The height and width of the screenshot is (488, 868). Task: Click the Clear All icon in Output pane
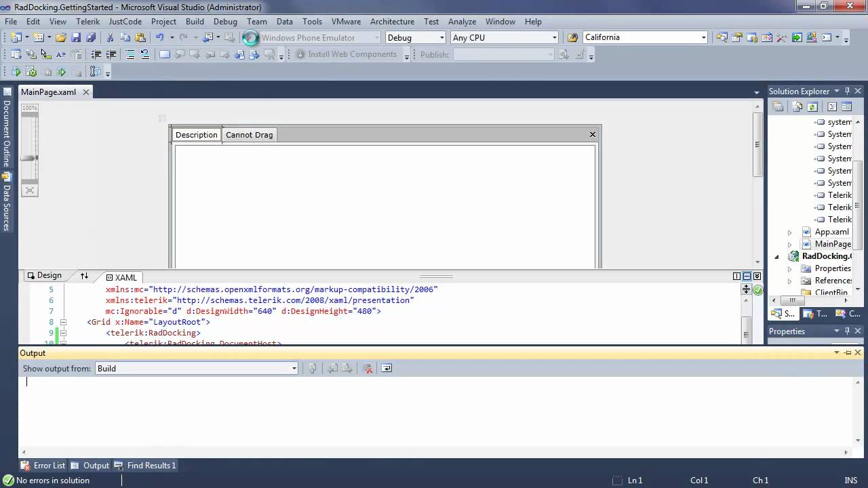368,368
